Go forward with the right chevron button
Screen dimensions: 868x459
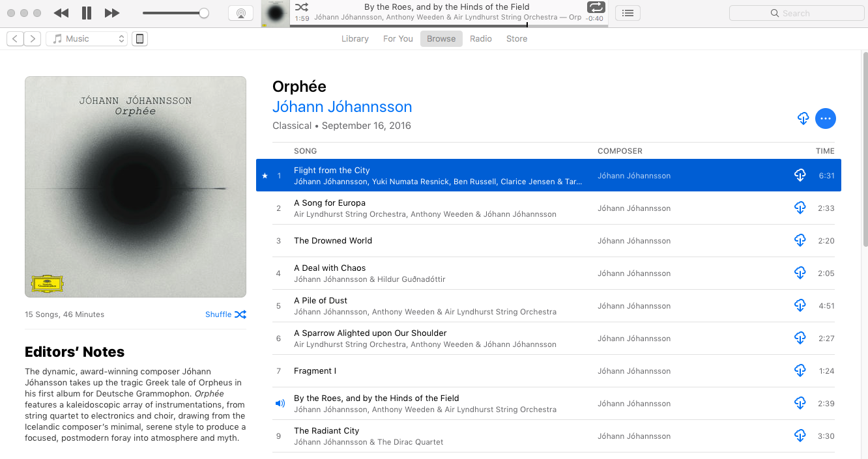pos(33,39)
